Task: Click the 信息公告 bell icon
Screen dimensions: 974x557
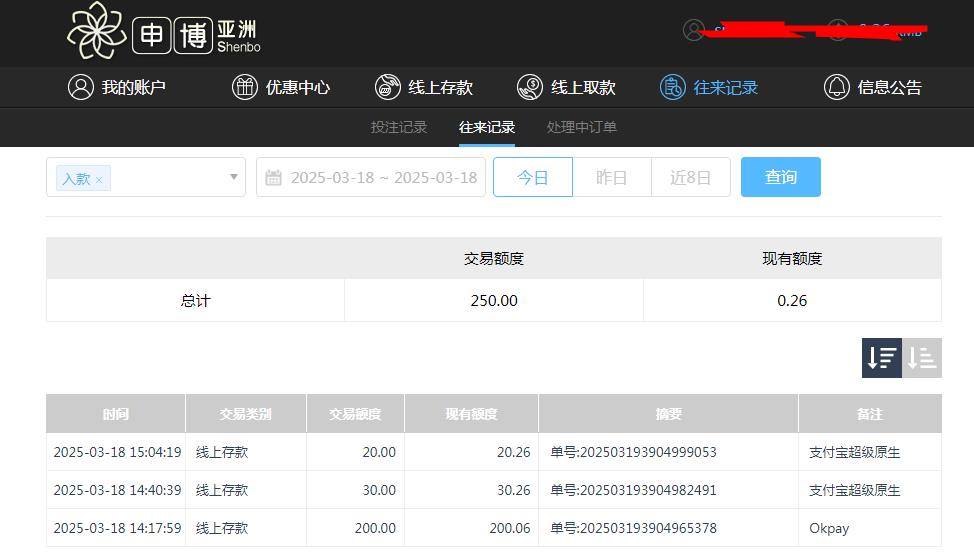Action: (x=837, y=88)
